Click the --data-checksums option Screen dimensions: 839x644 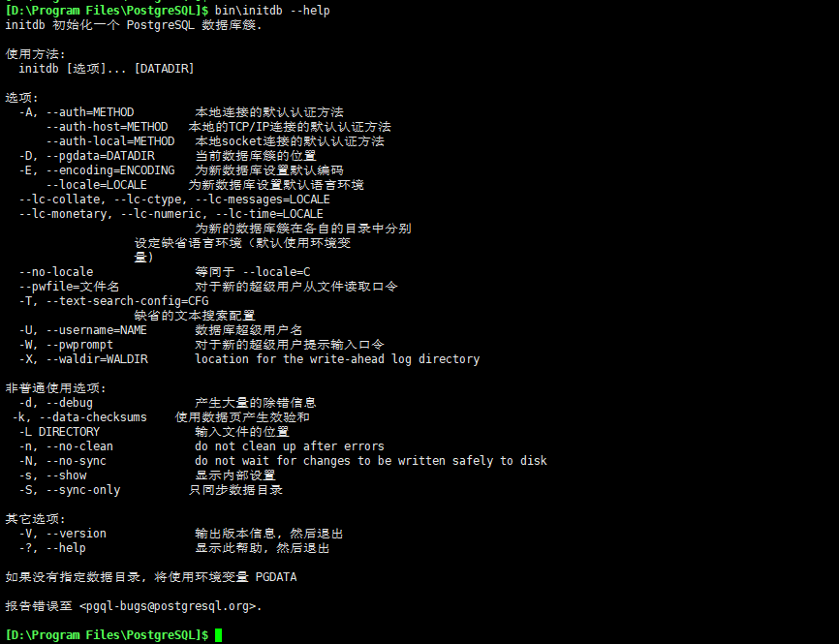coord(93,417)
